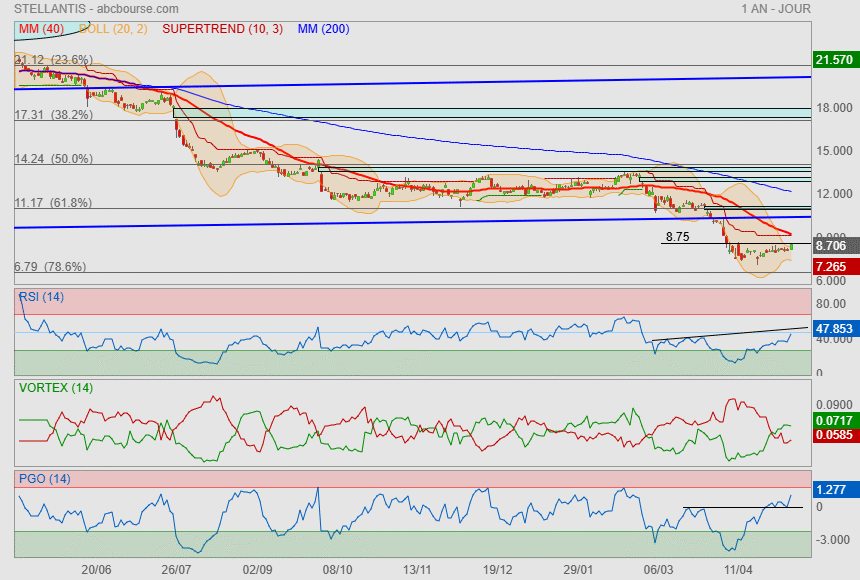Click the 14.24 (50.0%) Fibonacci label
Screen dimensions: 860x580
[x=54, y=159]
